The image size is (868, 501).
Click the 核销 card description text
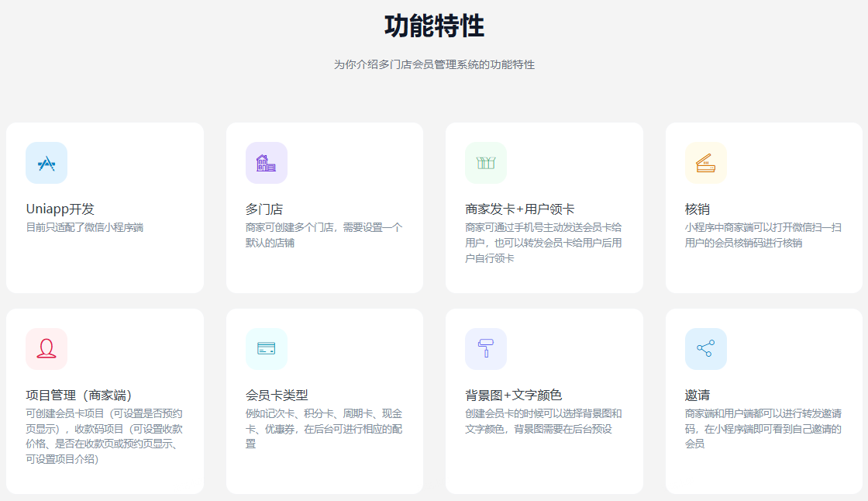[763, 235]
